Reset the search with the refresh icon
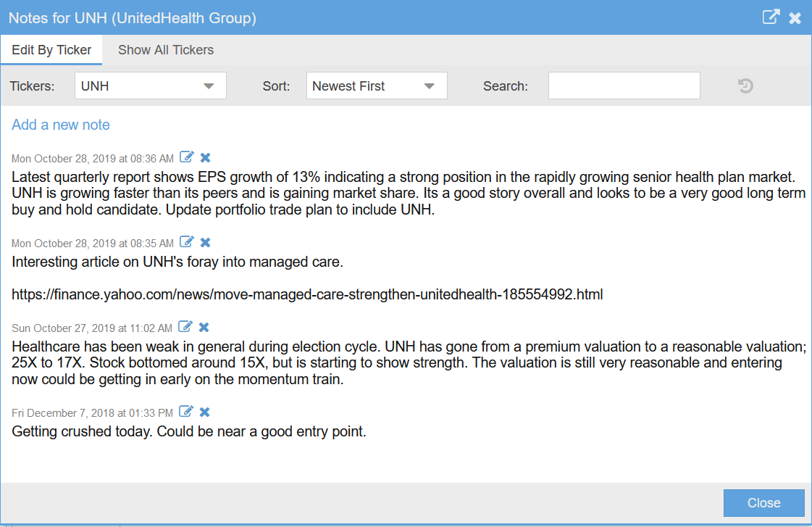The height and width of the screenshot is (527, 812). (745, 86)
